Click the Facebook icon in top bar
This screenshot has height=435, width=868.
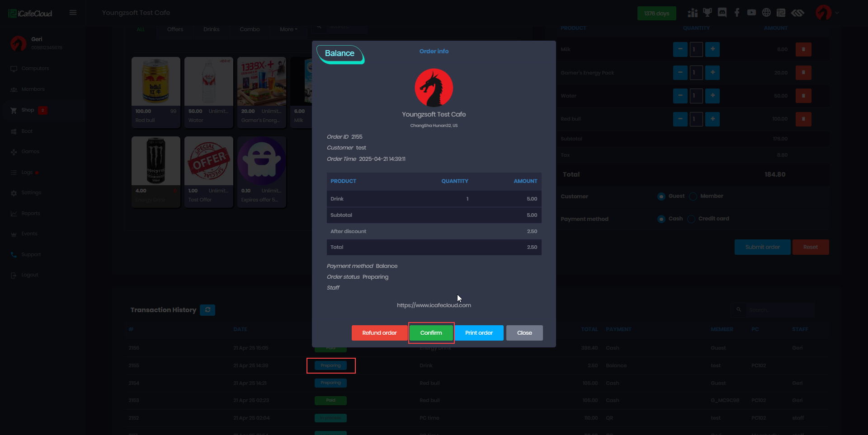pos(737,13)
